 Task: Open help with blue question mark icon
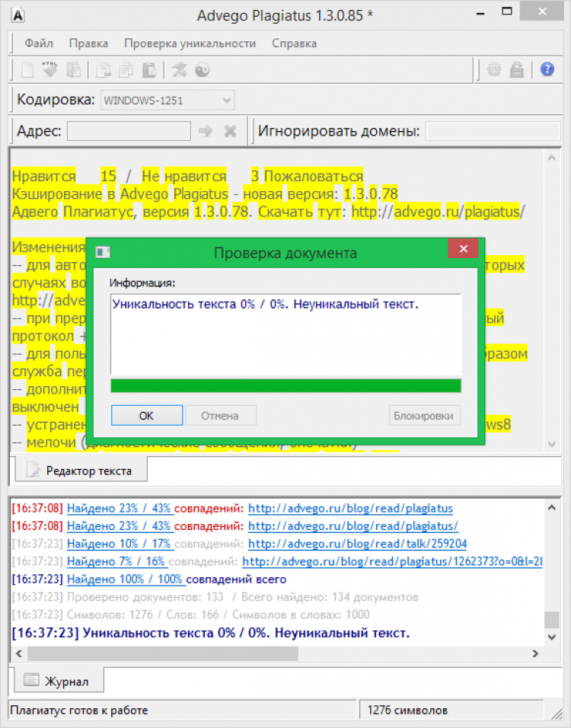[547, 69]
